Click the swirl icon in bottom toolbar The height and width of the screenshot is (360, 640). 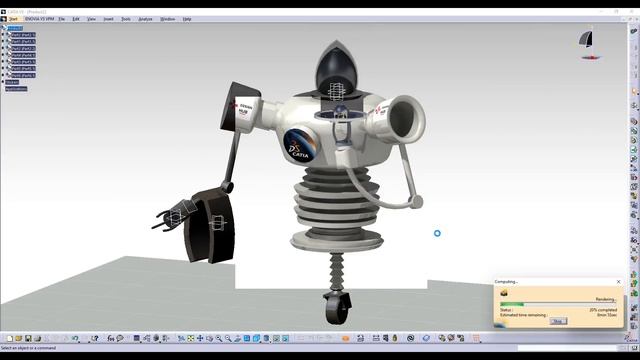411,338
